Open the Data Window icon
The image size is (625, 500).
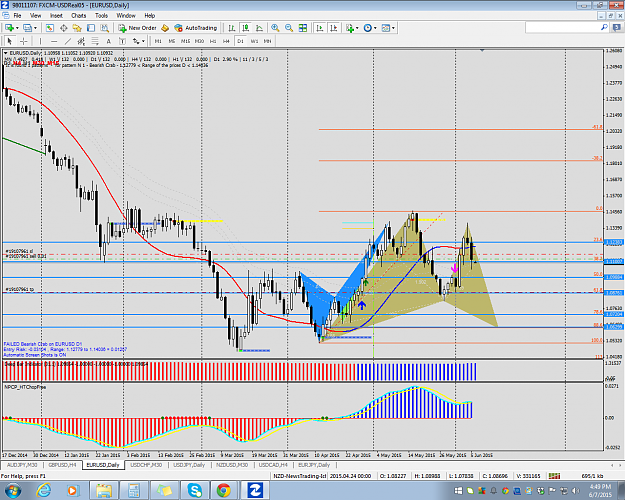tap(63, 28)
